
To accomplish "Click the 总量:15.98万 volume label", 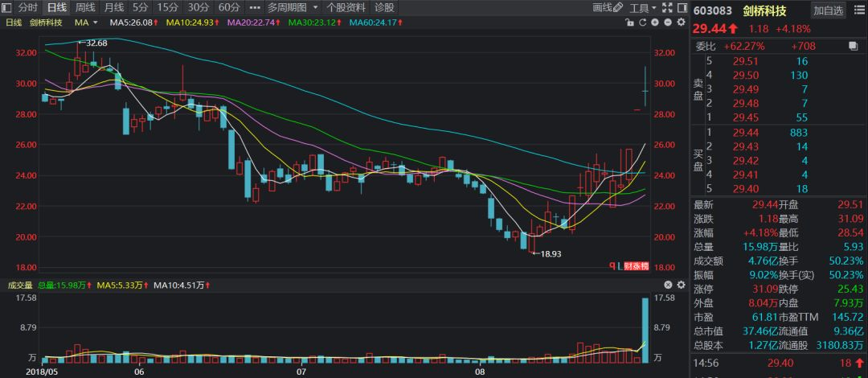I will tap(65, 286).
